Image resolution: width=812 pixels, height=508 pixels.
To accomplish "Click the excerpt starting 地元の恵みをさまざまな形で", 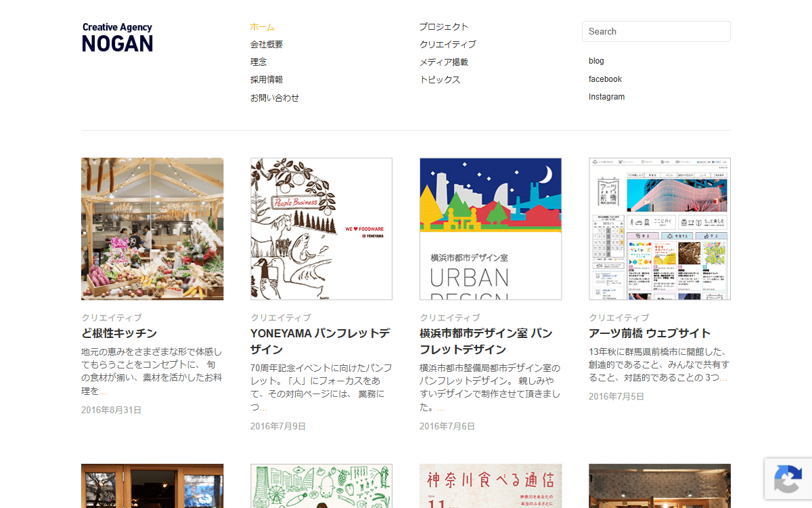I will [x=152, y=371].
